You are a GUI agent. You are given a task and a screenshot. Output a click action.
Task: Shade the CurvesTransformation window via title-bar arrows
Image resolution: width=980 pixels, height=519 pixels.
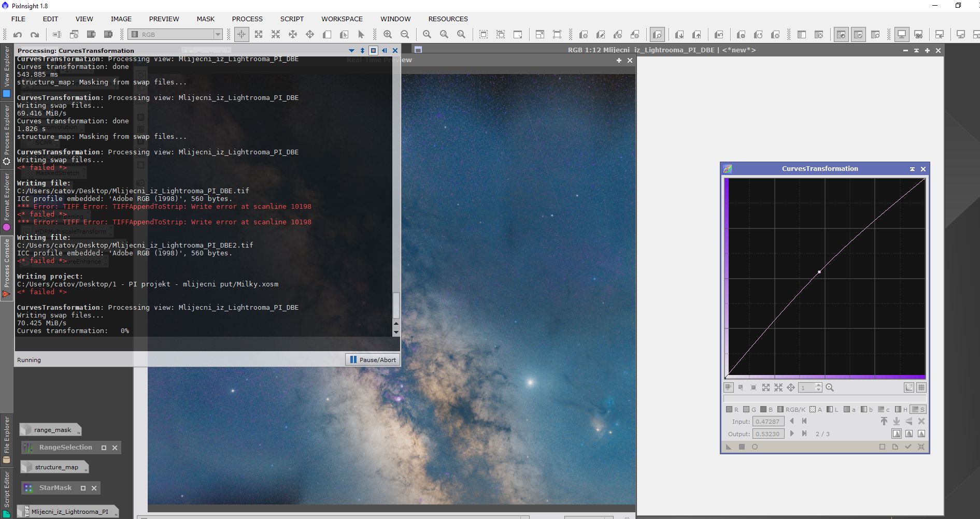(912, 169)
